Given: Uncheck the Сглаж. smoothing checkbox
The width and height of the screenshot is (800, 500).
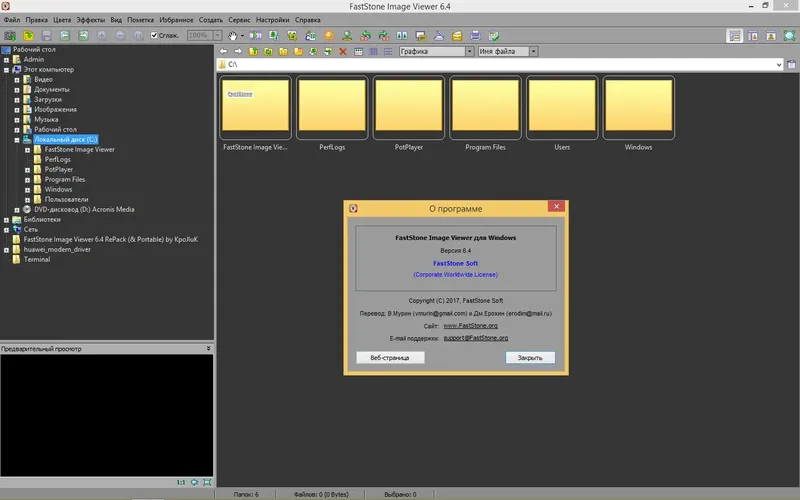Looking at the screenshot, I should 154,35.
